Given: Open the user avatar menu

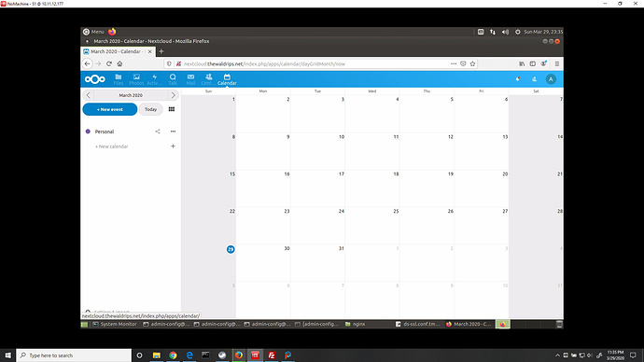Looking at the screenshot, I should (x=551, y=79).
